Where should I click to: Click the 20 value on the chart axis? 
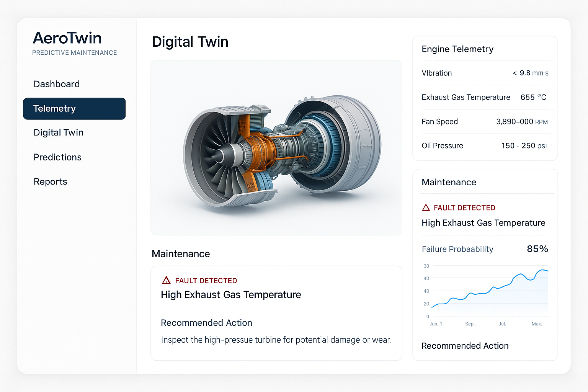point(426,304)
